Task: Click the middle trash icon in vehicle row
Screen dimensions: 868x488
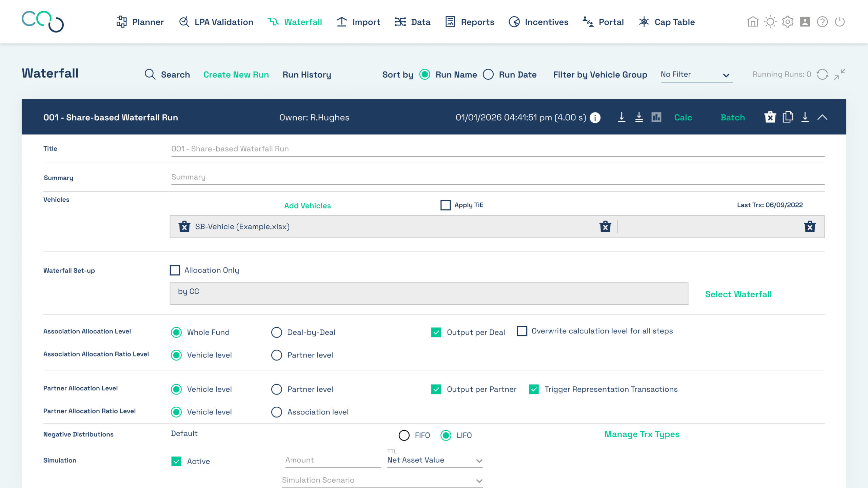Action: tap(605, 226)
